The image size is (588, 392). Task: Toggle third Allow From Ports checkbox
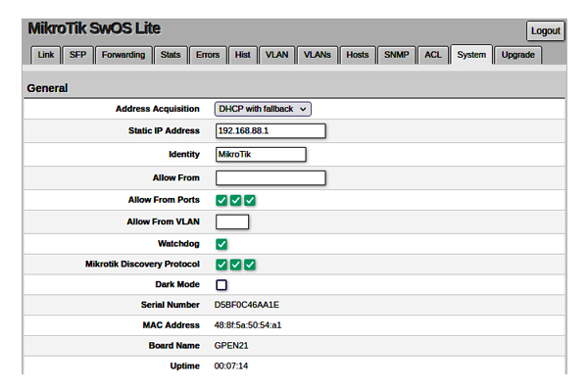250,200
